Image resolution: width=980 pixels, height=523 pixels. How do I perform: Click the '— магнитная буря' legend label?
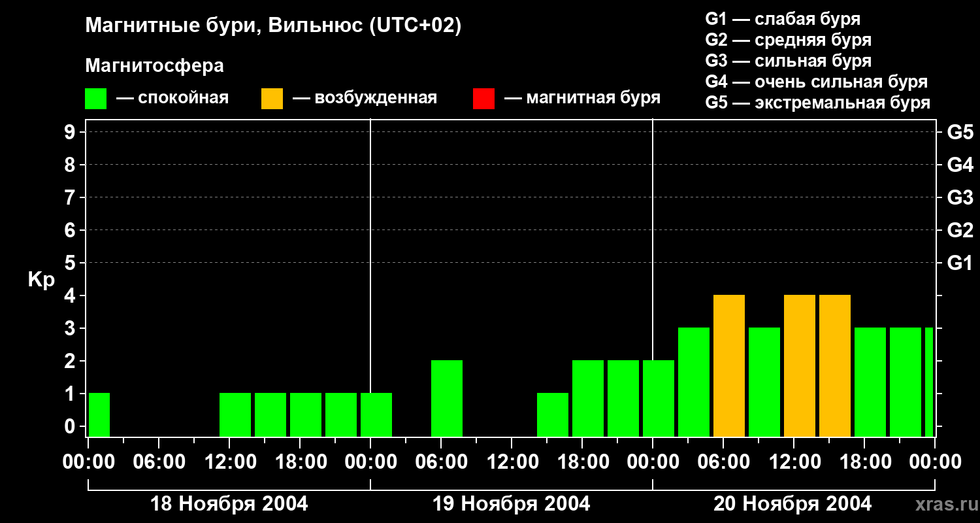[x=583, y=98]
